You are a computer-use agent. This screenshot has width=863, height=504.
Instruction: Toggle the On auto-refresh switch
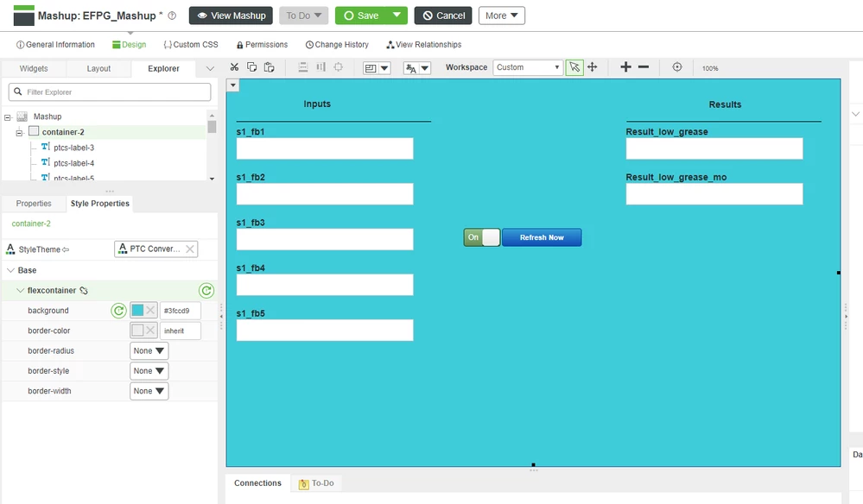pos(481,237)
